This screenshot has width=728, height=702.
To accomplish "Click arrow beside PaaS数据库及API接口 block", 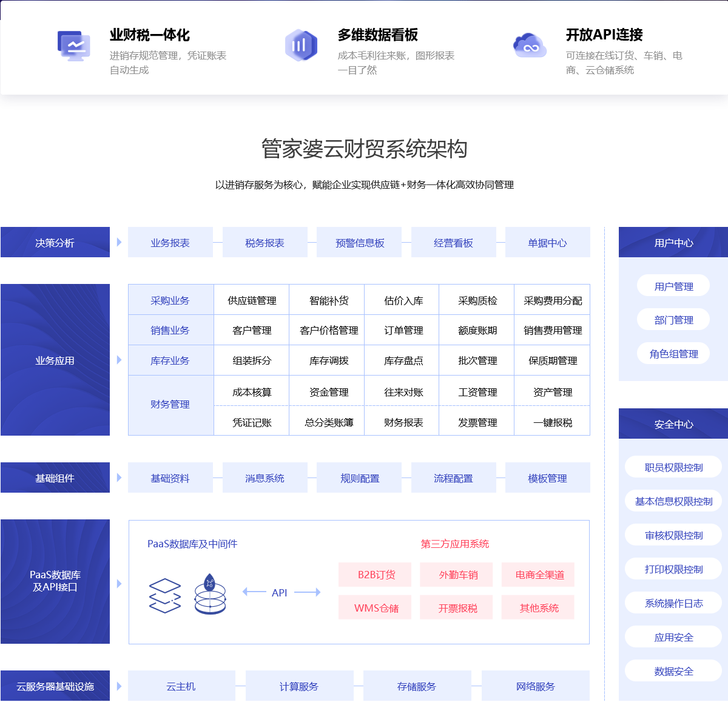I will click(119, 584).
